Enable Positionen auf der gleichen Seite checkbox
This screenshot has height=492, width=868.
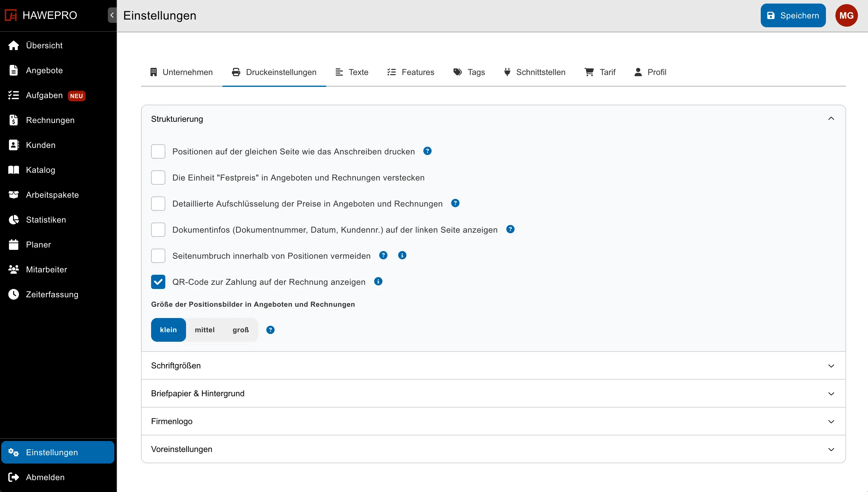point(158,151)
